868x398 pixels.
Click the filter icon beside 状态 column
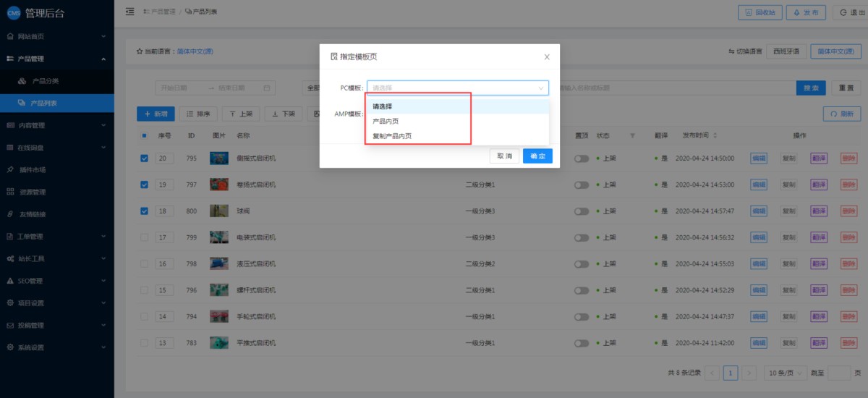[x=633, y=135]
